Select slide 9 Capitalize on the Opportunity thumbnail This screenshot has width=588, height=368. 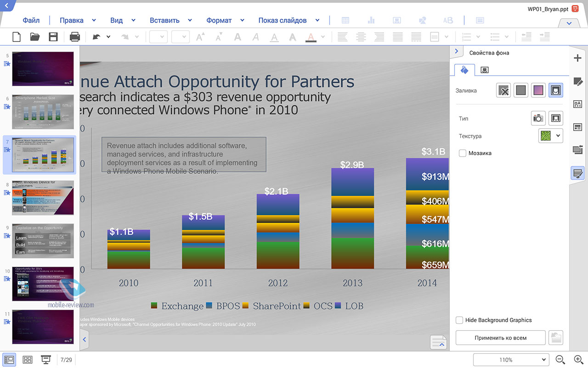tap(43, 241)
